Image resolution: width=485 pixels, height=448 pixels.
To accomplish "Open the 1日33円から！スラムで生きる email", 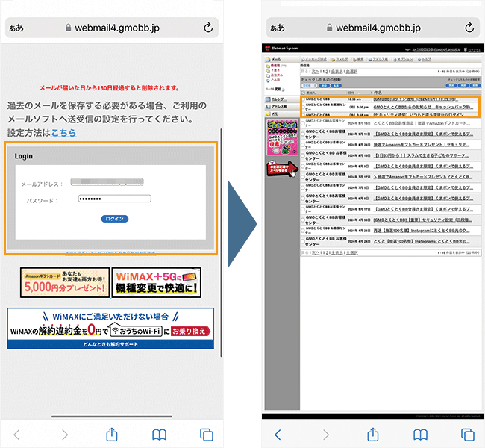I will coord(421,155).
